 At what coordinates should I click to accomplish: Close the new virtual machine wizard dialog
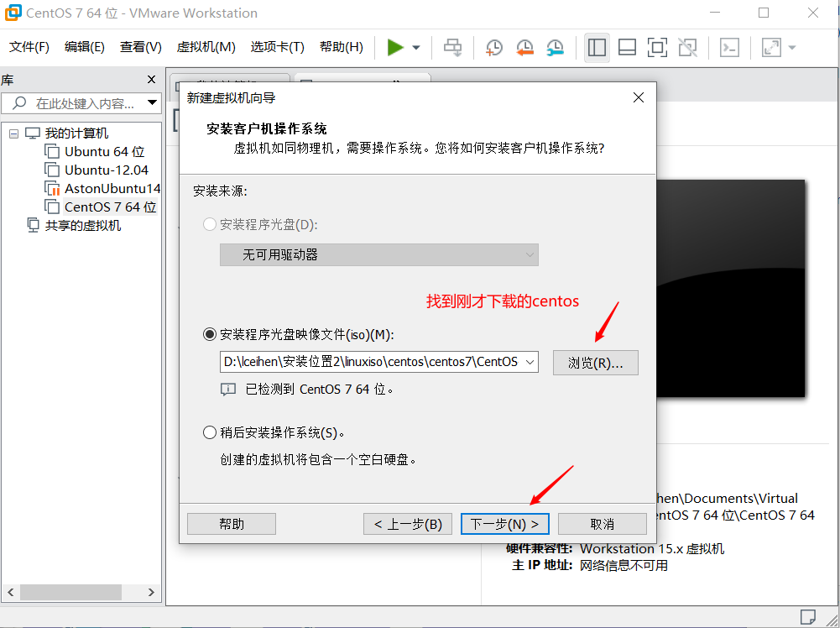coord(639,97)
